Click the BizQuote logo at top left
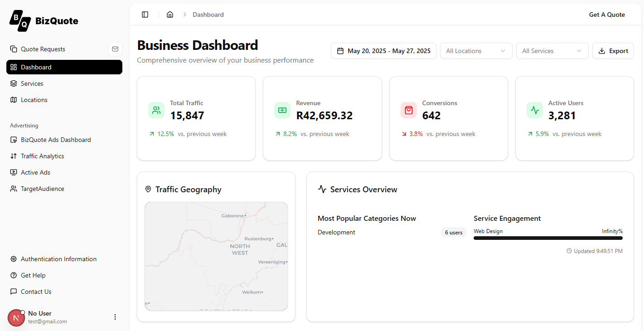Image resolution: width=644 pixels, height=331 pixels. (x=43, y=20)
